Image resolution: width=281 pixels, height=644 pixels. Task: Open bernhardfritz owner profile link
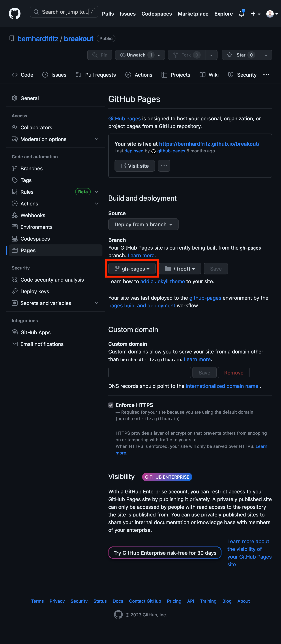coord(38,39)
